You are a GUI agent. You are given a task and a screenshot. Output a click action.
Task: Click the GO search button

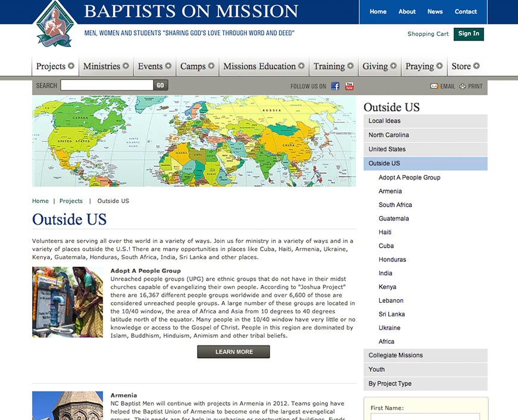161,85
